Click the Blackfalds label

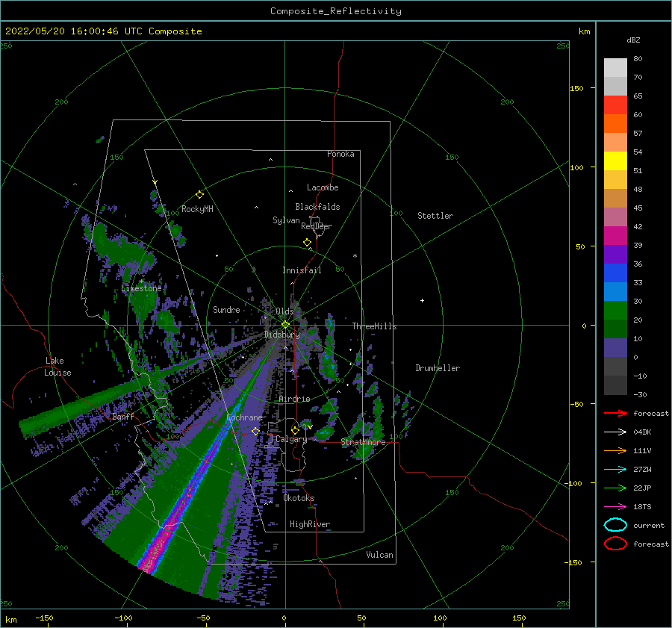(x=317, y=207)
